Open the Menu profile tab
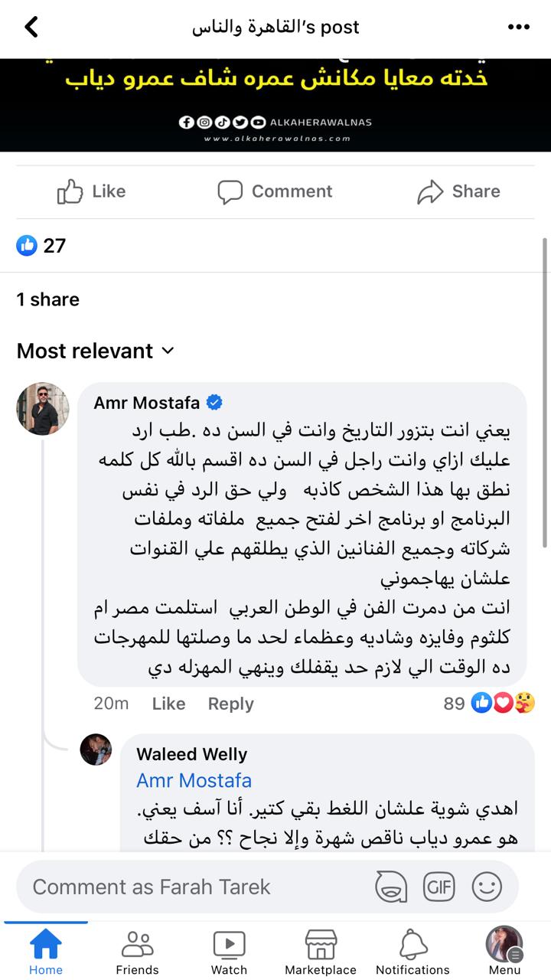Viewport: 551px width, 980px height. pyautogui.click(x=504, y=952)
